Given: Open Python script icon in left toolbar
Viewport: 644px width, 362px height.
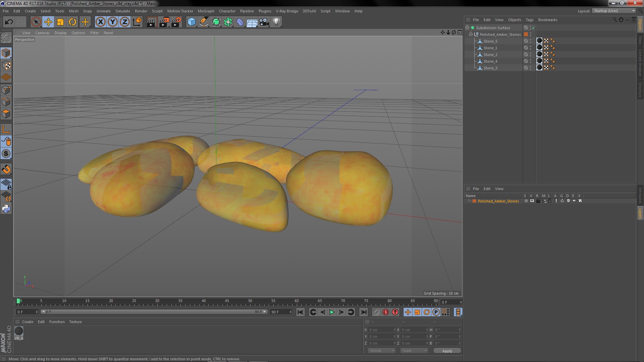Looking at the screenshot, I should click(x=6, y=209).
